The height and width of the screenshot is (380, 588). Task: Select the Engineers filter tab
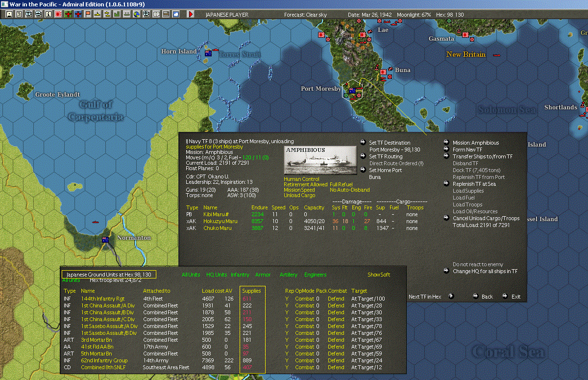coord(315,275)
